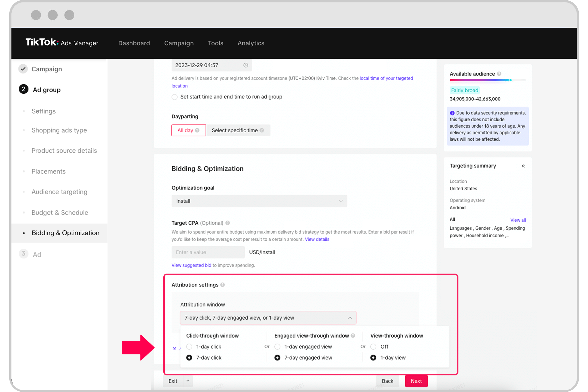
Task: Open the Dashboard menu item
Action: tap(134, 43)
